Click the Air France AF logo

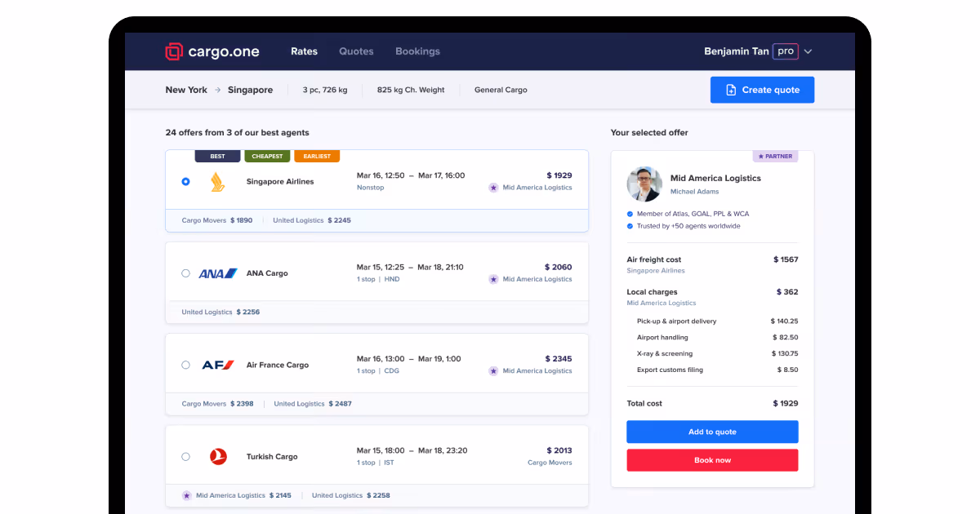218,365
